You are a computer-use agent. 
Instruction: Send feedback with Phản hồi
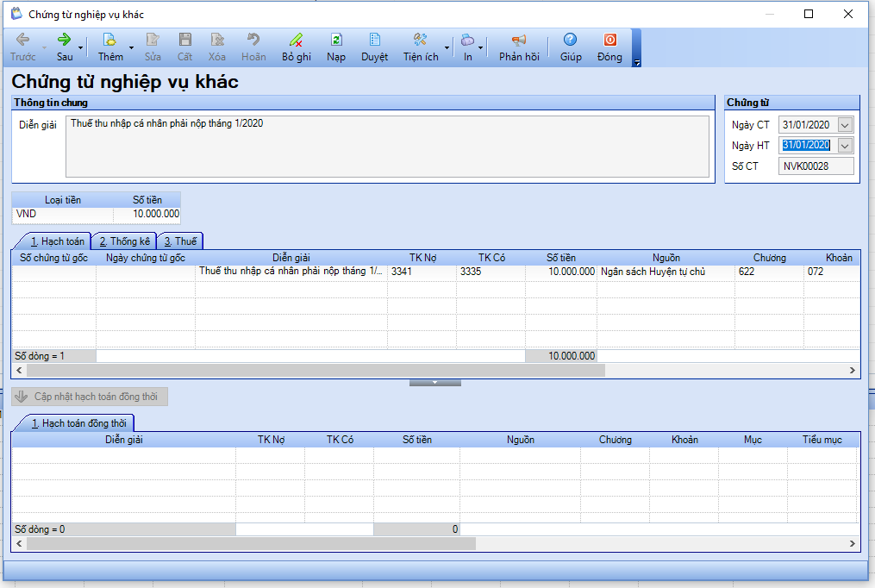pos(519,47)
